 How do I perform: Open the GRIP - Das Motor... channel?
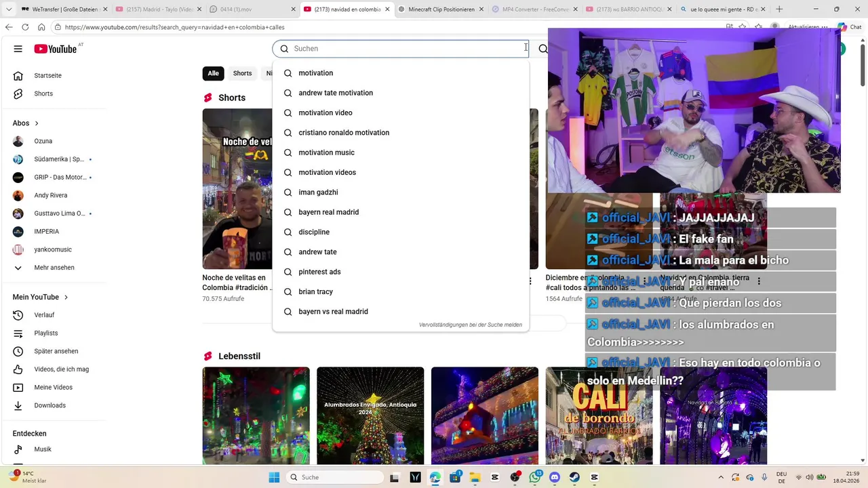click(x=60, y=177)
